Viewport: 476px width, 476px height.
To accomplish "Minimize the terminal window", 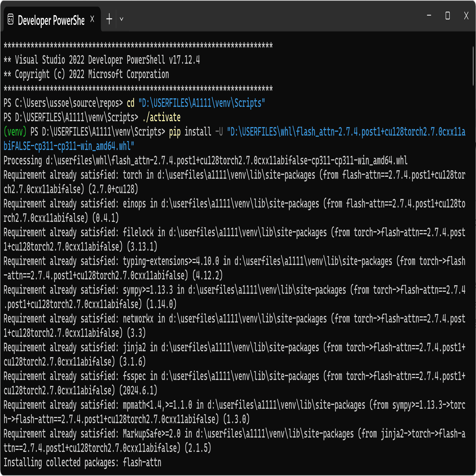I will [429, 16].
